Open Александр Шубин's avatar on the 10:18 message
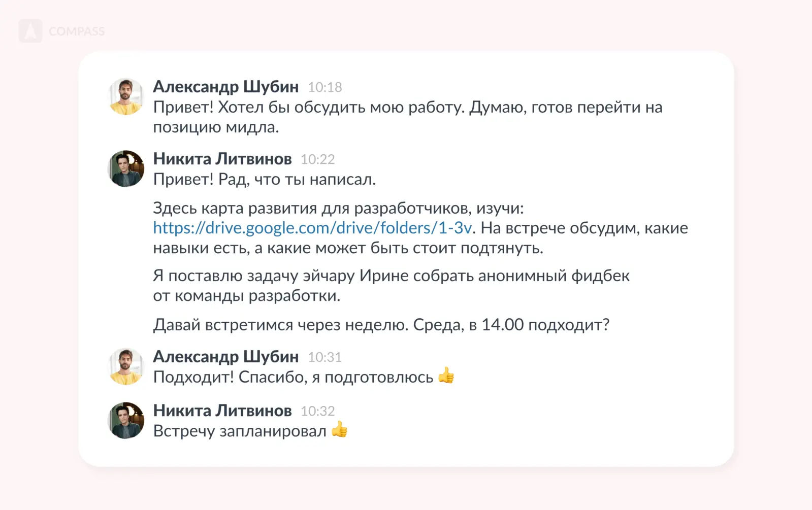The height and width of the screenshot is (510, 812). click(x=126, y=96)
